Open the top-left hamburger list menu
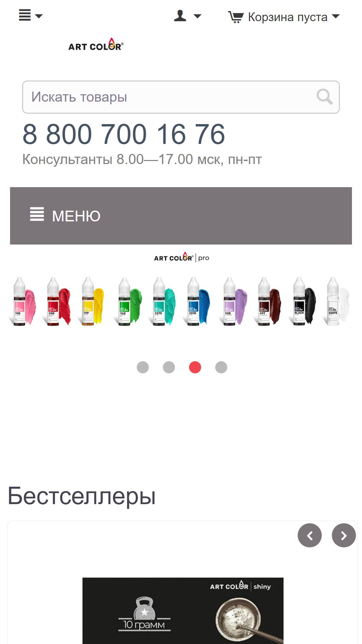 click(25, 15)
